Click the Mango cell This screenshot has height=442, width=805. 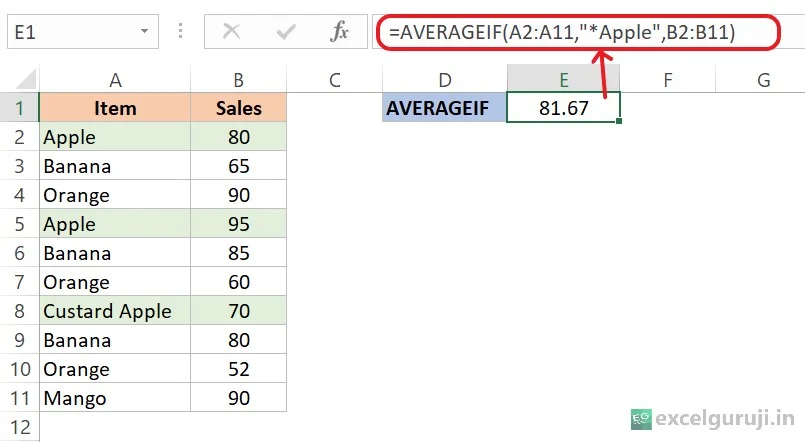(x=115, y=397)
